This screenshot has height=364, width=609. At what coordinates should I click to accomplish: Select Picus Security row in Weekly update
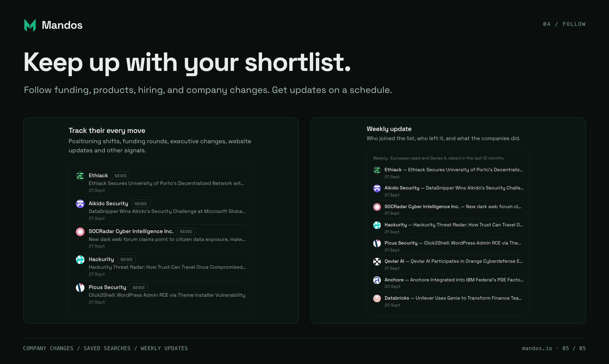click(x=448, y=246)
